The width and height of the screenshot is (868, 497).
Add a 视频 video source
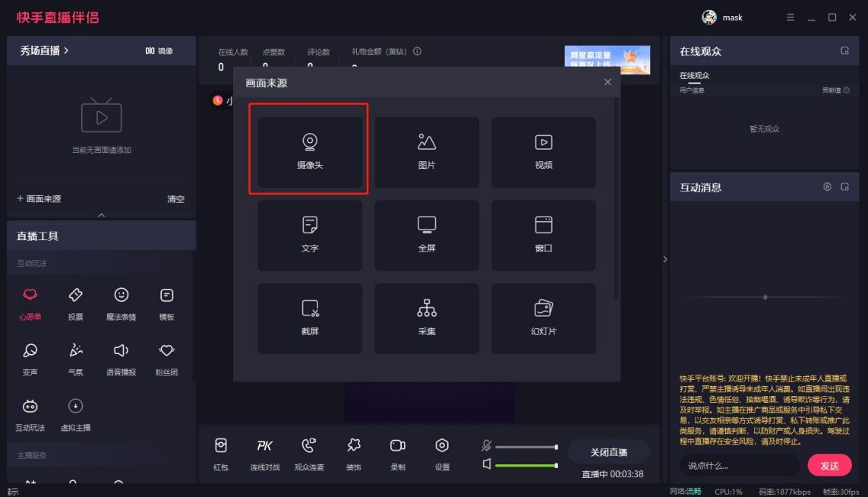[x=543, y=152]
